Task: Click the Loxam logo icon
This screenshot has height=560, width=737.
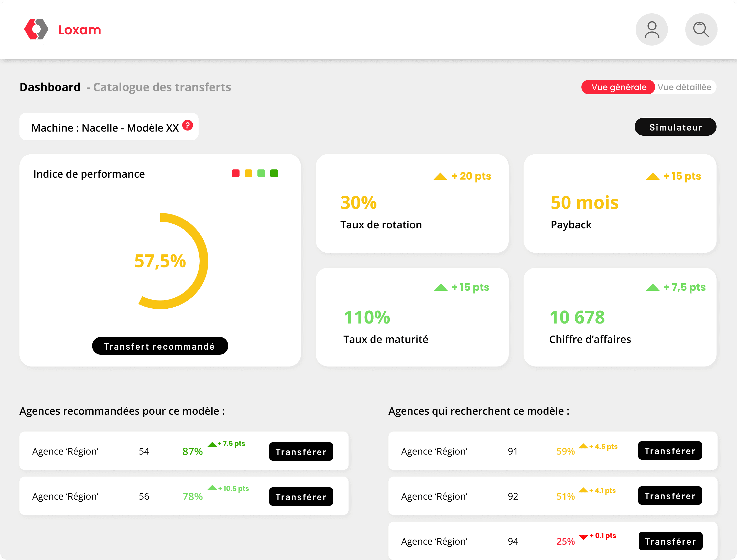Action: pyautogui.click(x=36, y=29)
